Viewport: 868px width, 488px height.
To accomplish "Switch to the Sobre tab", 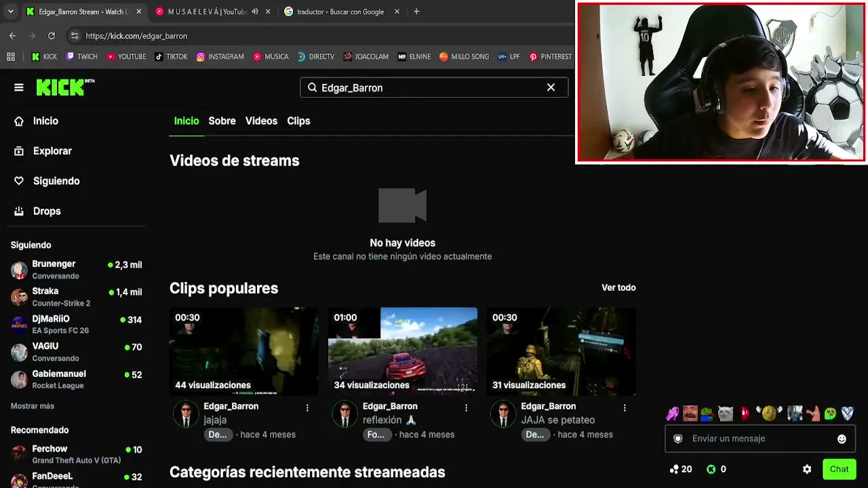I will pos(222,121).
